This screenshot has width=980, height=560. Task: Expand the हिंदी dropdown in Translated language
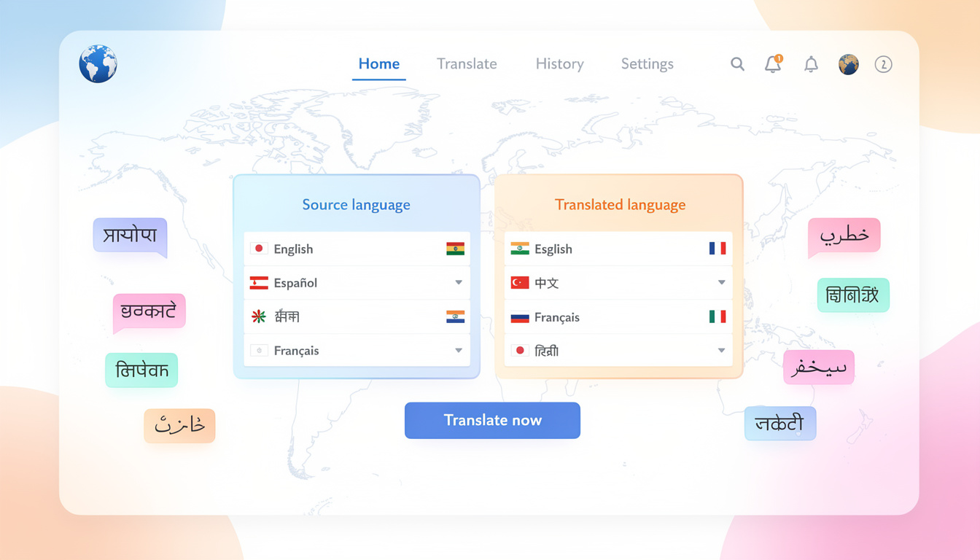pyautogui.click(x=720, y=351)
